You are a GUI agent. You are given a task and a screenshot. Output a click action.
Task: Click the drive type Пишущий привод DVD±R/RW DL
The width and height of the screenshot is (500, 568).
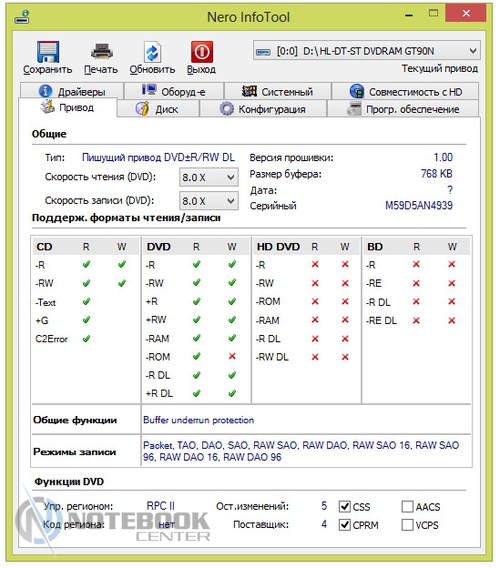tap(158, 157)
